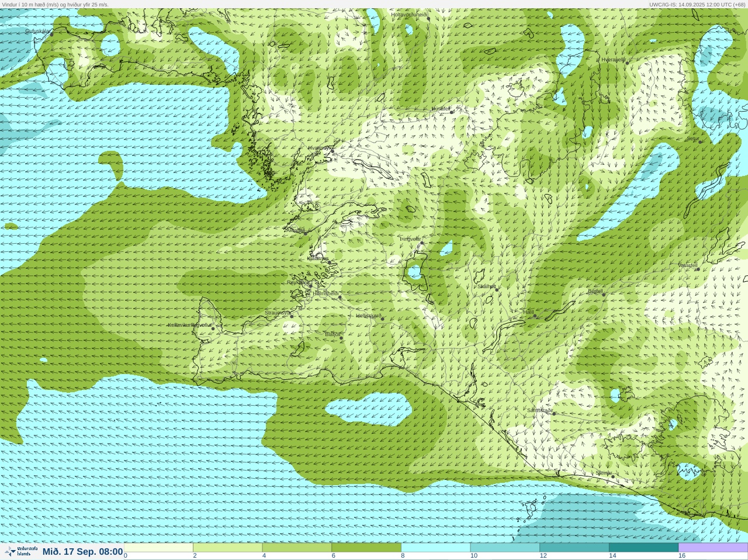Select the 12–14 m/s teal legend swatch

coord(574,548)
